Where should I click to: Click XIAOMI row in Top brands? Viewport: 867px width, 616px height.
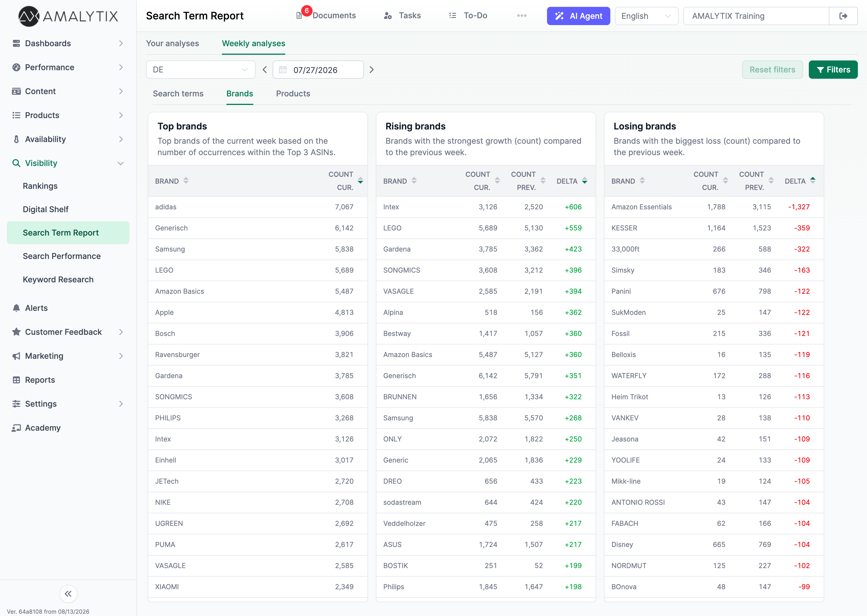click(258, 586)
